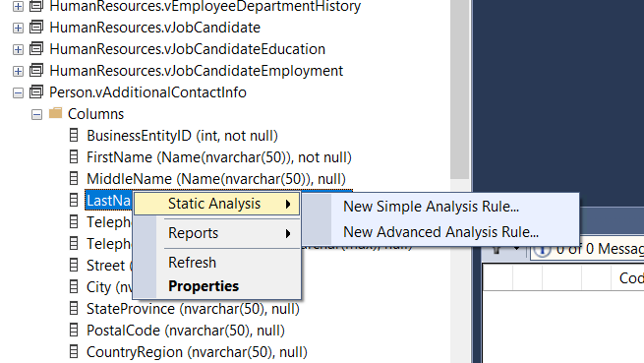Image resolution: width=644 pixels, height=363 pixels.
Task: Collapse the Person.vAdditionalContactInfo node
Action: [x=18, y=92]
